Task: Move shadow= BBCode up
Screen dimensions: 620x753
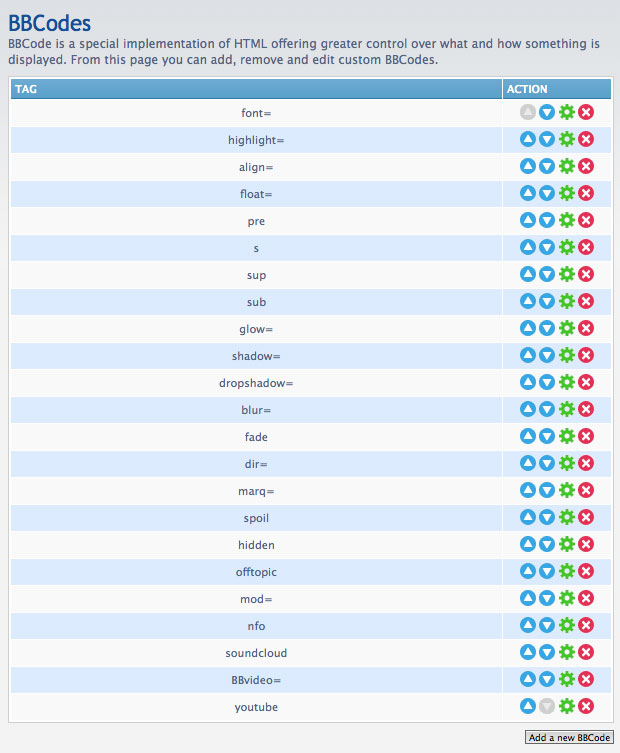Action: point(527,355)
